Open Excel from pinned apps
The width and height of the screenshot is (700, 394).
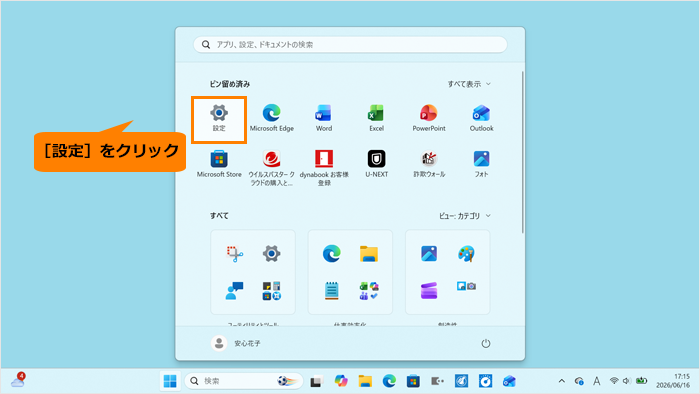click(x=376, y=119)
